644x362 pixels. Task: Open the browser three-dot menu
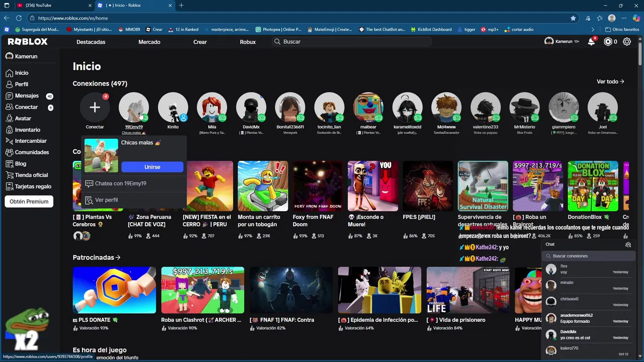tap(624, 18)
